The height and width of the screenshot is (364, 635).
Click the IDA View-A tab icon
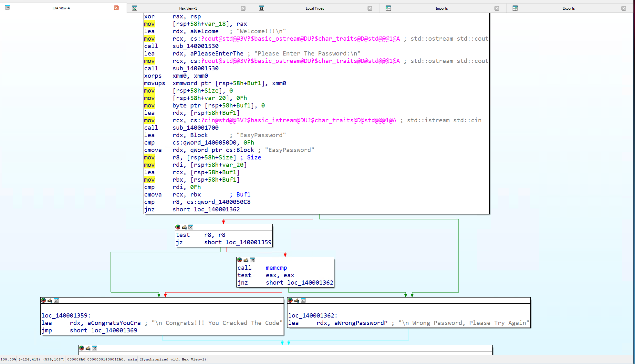8,8
